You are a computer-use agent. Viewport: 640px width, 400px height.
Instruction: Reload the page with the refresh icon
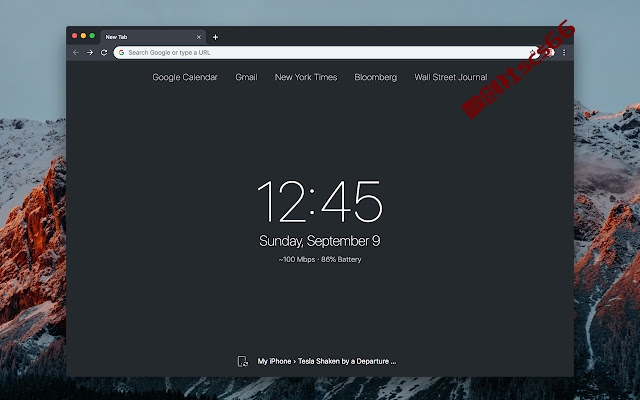pos(104,52)
